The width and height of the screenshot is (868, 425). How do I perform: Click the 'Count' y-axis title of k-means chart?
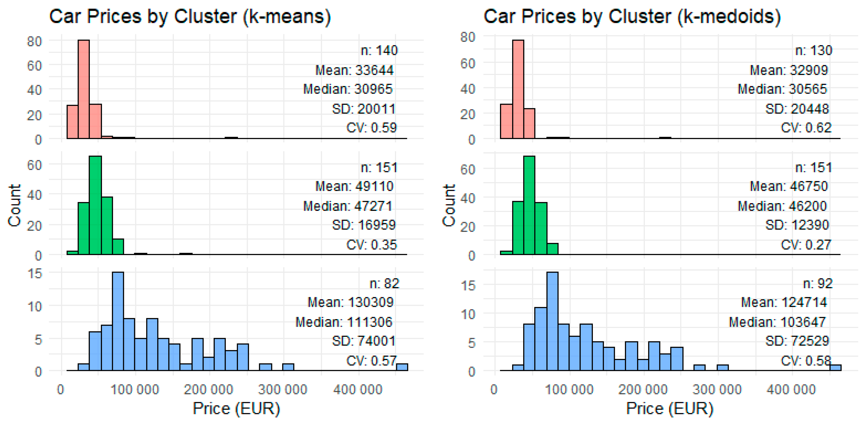click(x=15, y=205)
